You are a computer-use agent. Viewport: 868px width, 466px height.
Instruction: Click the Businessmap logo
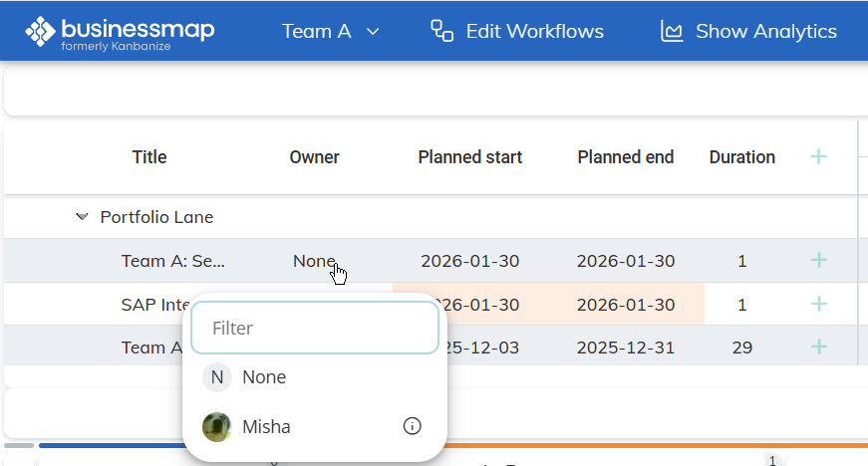pyautogui.click(x=120, y=32)
